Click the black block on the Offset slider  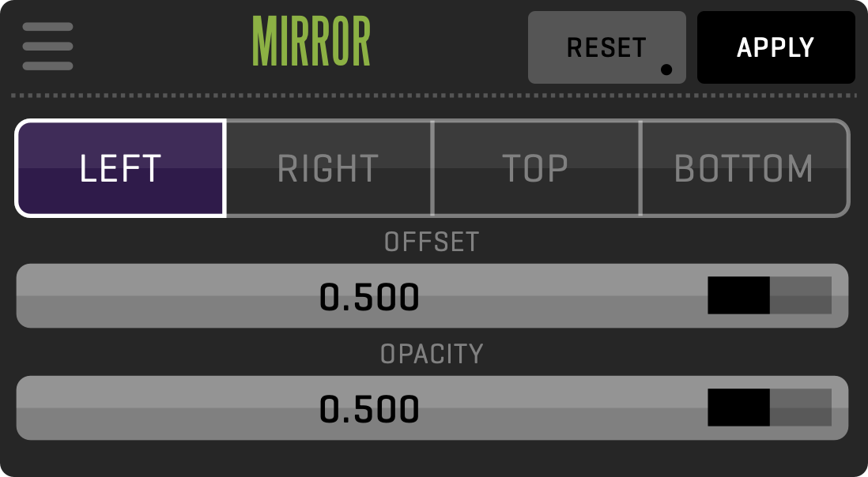point(738,295)
